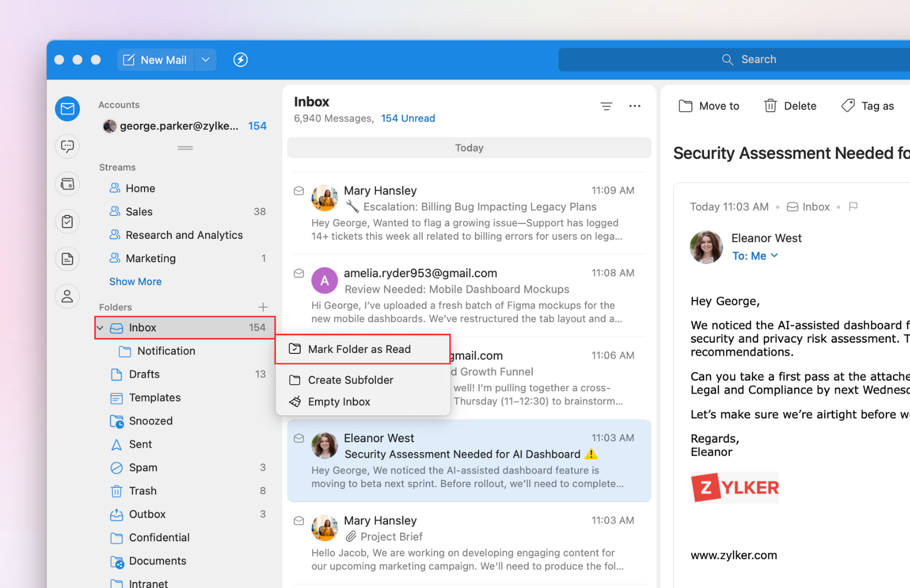Toggle read status of amelia.ryder953 email
910x588 pixels.
point(299,273)
